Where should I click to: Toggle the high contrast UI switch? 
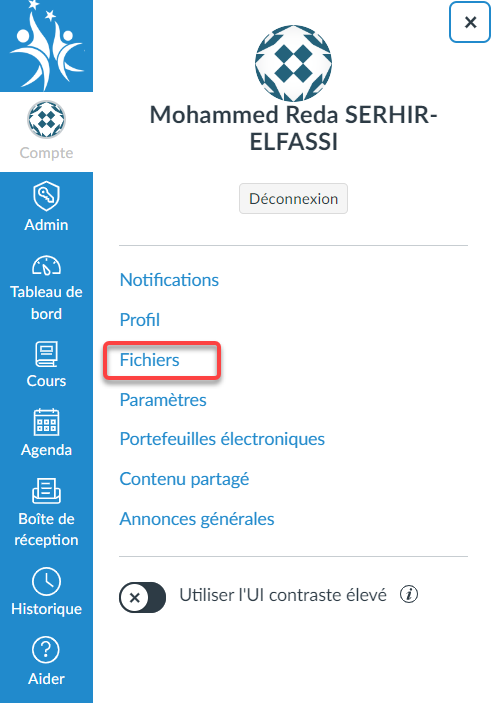pos(143,597)
